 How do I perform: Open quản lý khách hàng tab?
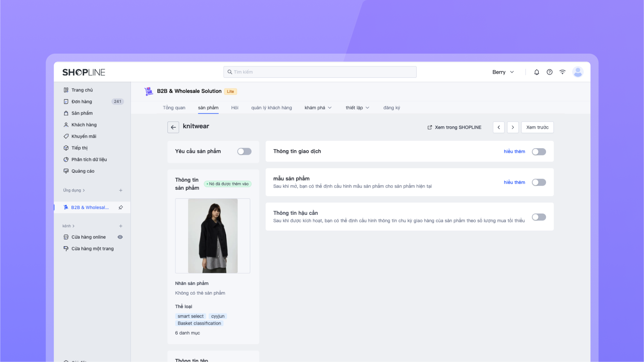coord(271,108)
